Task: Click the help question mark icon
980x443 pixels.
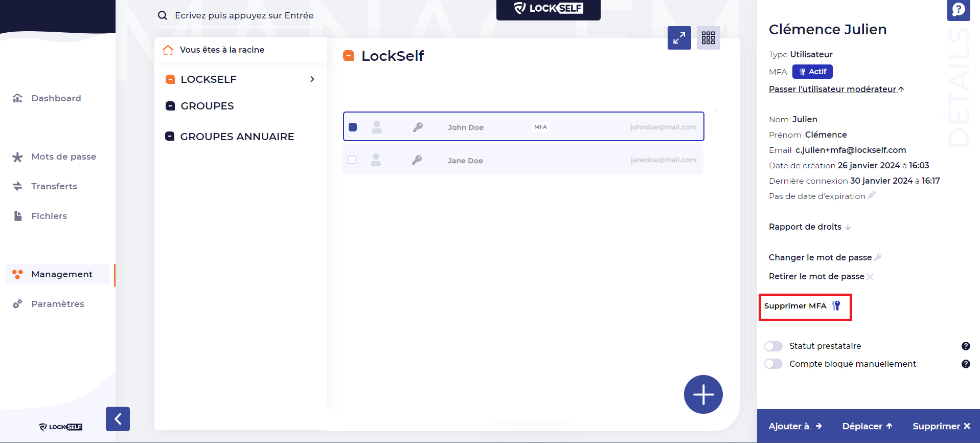Action: point(958,10)
